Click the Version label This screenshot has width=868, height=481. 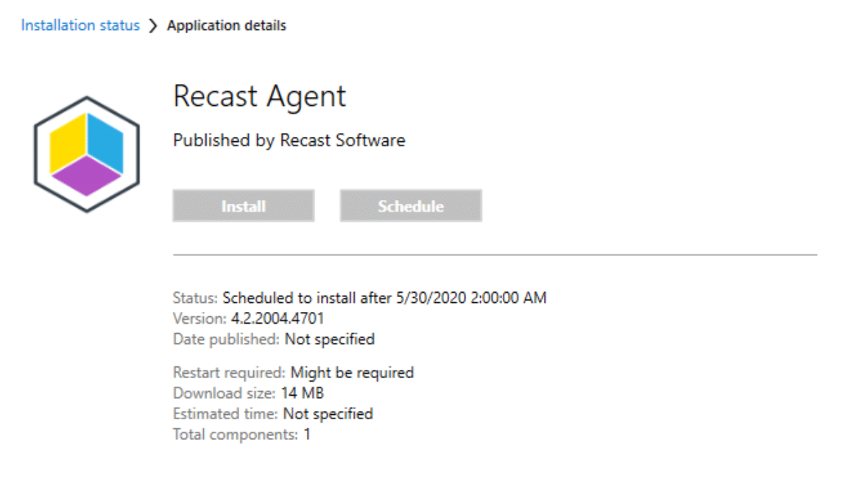click(198, 318)
